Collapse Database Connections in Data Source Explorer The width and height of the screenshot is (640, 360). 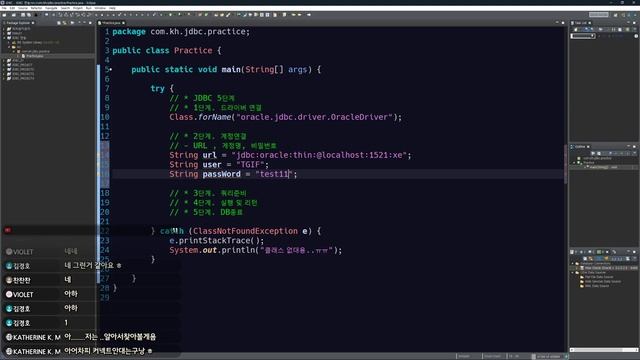573,263
